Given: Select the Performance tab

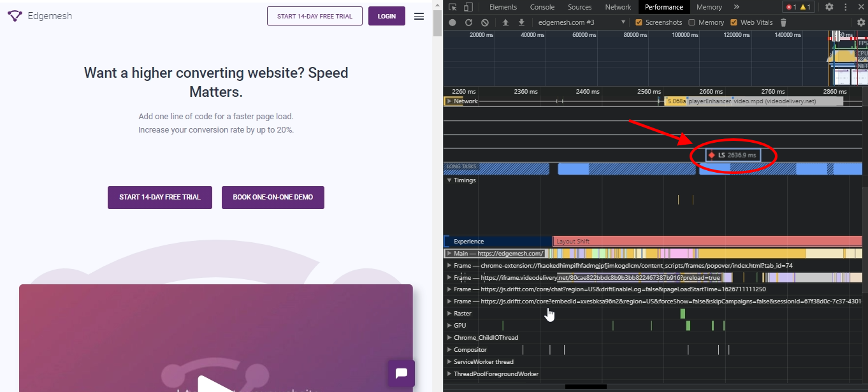Looking at the screenshot, I should [x=663, y=7].
